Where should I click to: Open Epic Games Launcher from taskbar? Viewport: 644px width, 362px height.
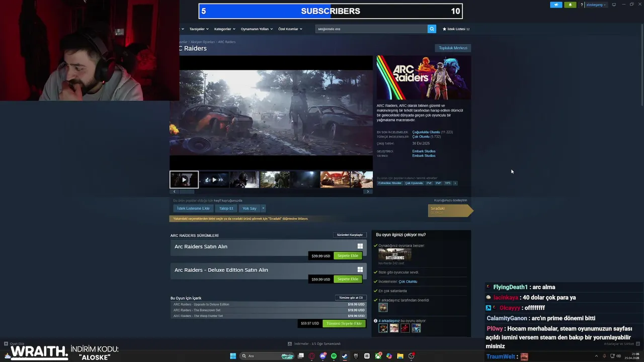point(356,356)
